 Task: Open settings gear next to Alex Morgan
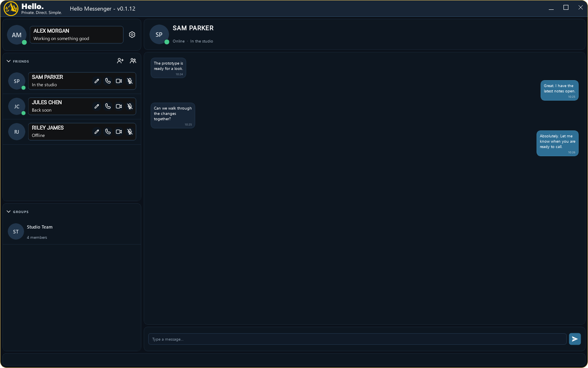point(132,35)
